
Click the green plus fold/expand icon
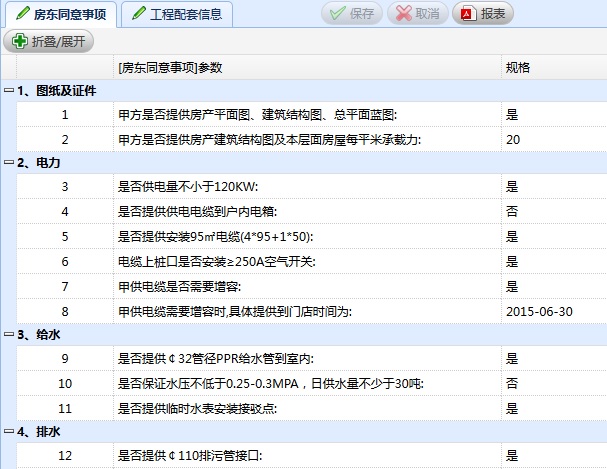tap(19, 41)
